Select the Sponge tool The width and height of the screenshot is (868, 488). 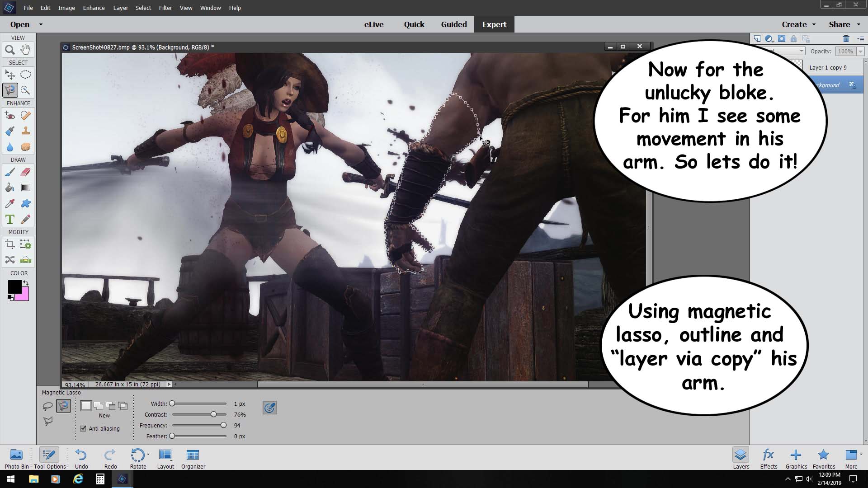pyautogui.click(x=26, y=147)
